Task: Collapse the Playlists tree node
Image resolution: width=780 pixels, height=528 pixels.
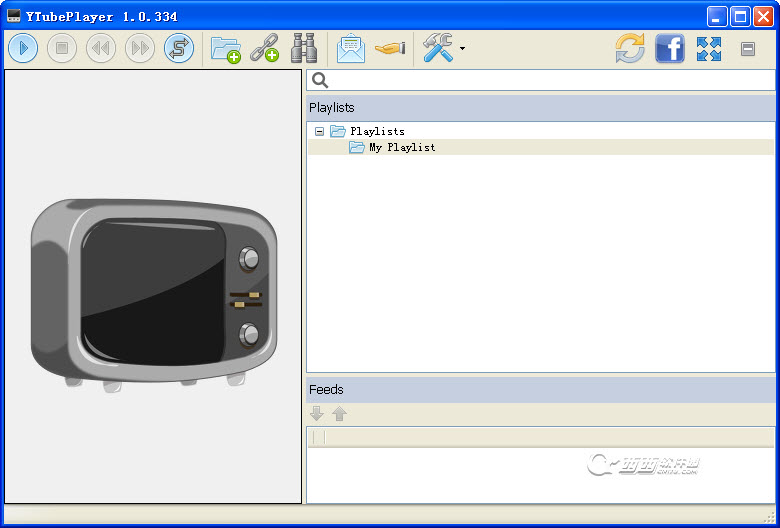Action: (319, 131)
